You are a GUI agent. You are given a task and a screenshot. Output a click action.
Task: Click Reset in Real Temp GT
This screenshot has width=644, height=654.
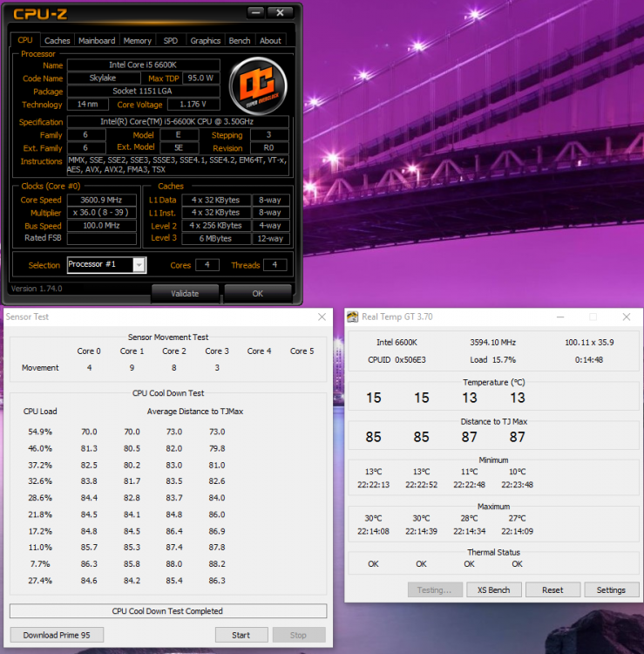552,589
